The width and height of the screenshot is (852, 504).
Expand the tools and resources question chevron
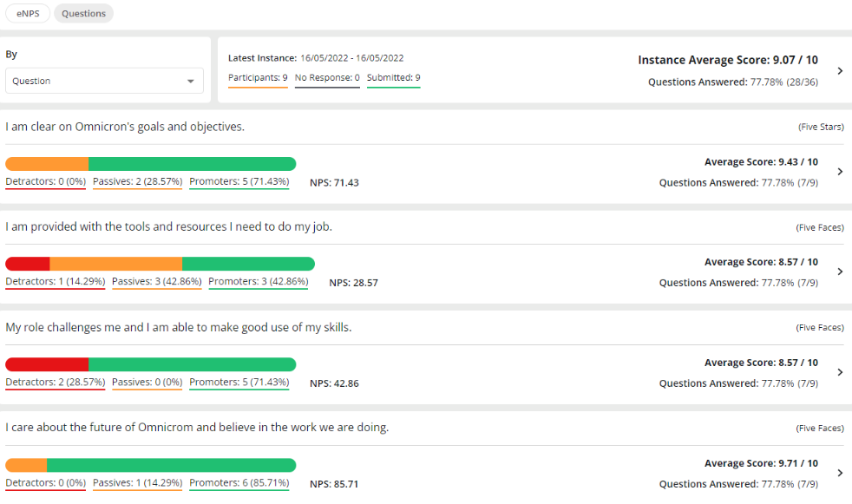pyautogui.click(x=839, y=272)
